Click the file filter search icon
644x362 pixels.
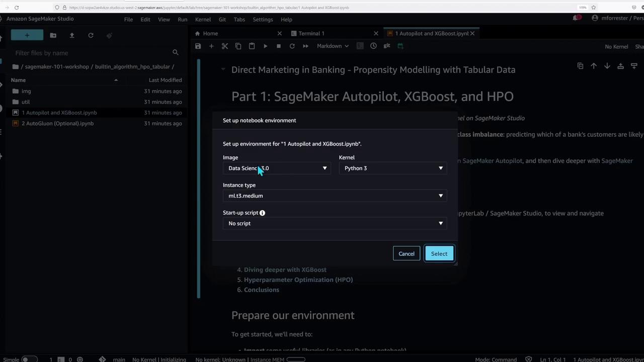pyautogui.click(x=175, y=52)
